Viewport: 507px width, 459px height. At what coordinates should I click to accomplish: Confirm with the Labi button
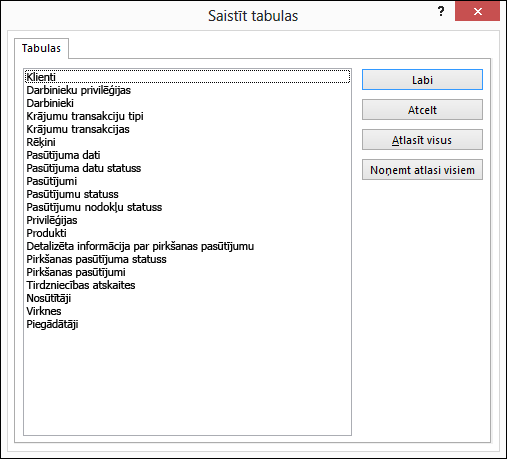pos(422,80)
